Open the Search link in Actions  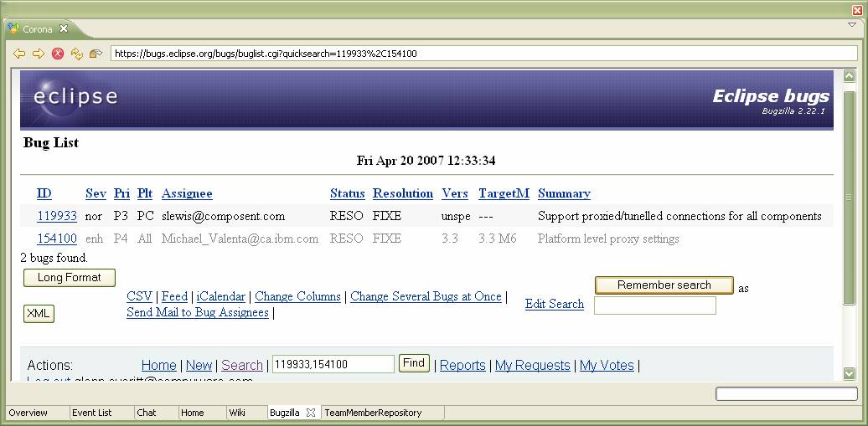(242, 365)
